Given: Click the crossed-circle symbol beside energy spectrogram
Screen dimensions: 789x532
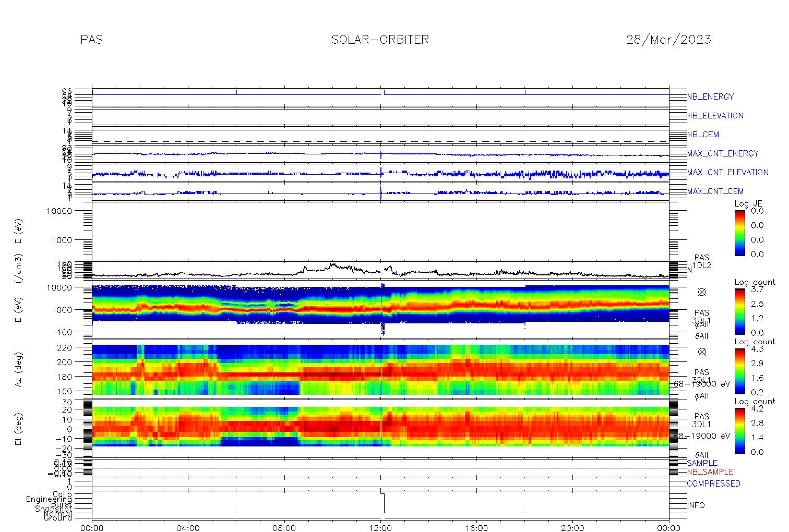Looking at the screenshot, I should click(x=702, y=292).
